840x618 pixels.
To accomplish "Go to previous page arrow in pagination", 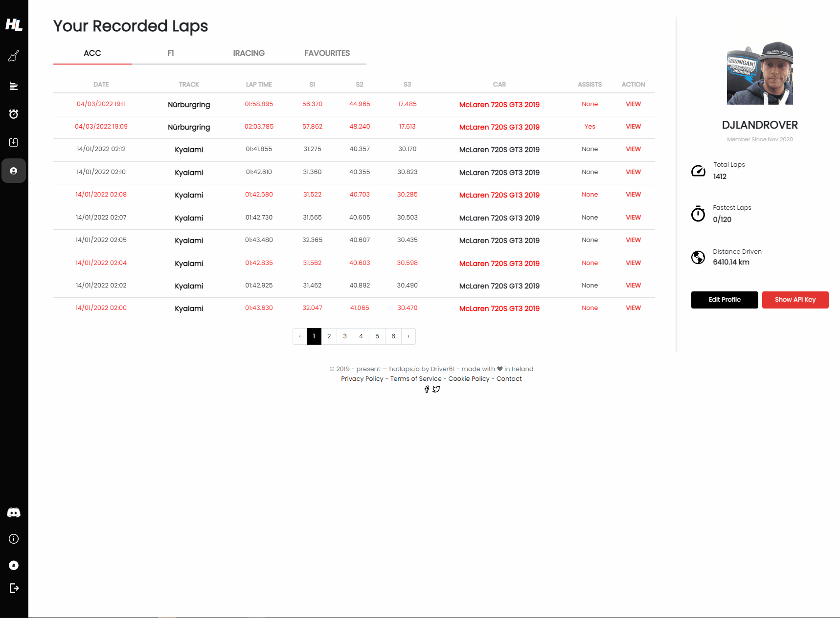I will tap(300, 336).
